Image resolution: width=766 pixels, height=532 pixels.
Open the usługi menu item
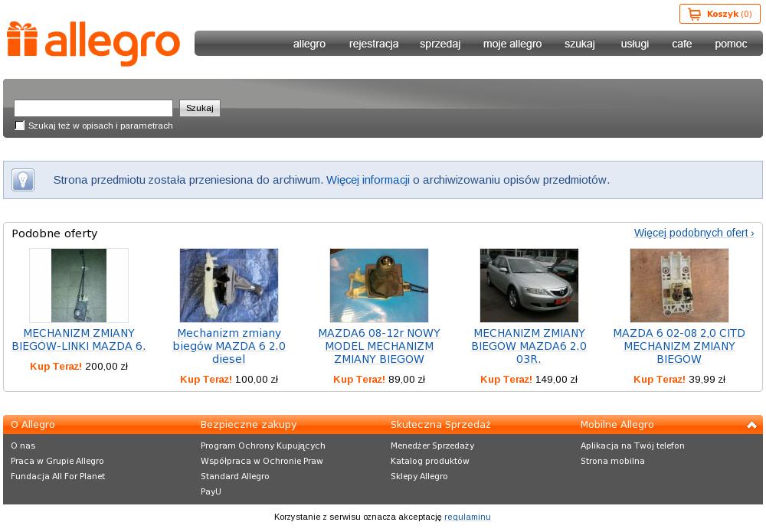pyautogui.click(x=634, y=44)
